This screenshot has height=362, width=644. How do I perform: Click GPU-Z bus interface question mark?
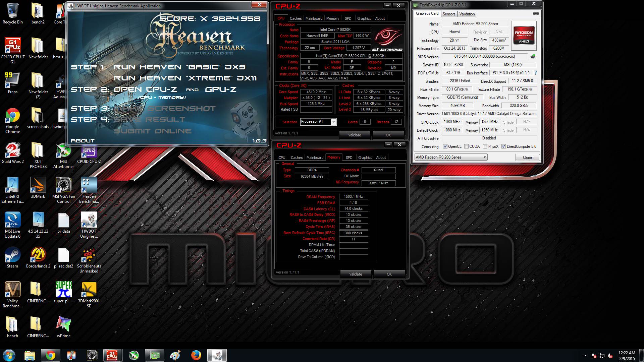pyautogui.click(x=535, y=73)
